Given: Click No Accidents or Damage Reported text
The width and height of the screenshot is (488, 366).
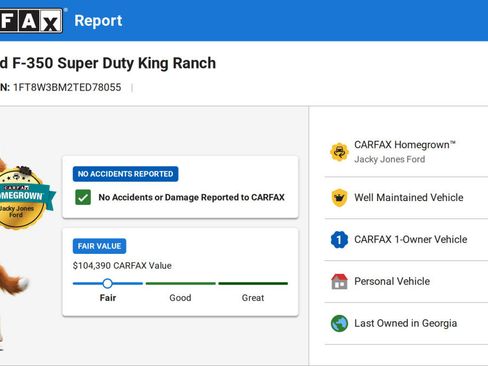Looking at the screenshot, I should (191, 197).
